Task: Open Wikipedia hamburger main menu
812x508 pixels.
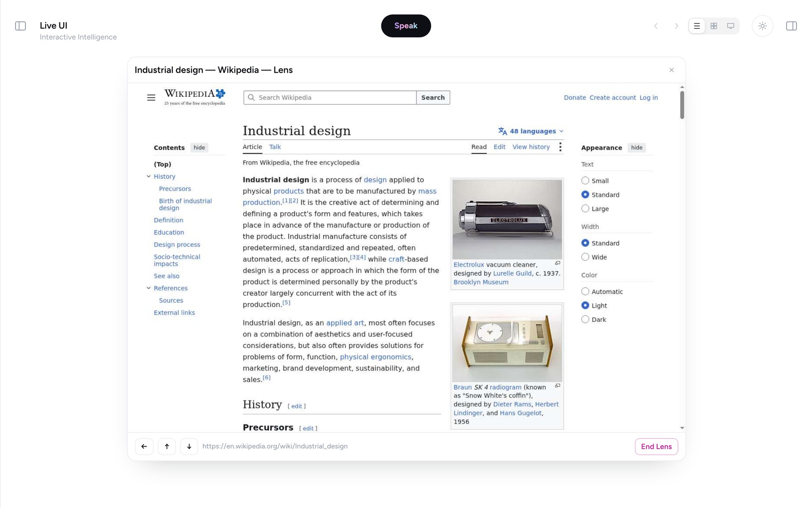Action: click(151, 98)
